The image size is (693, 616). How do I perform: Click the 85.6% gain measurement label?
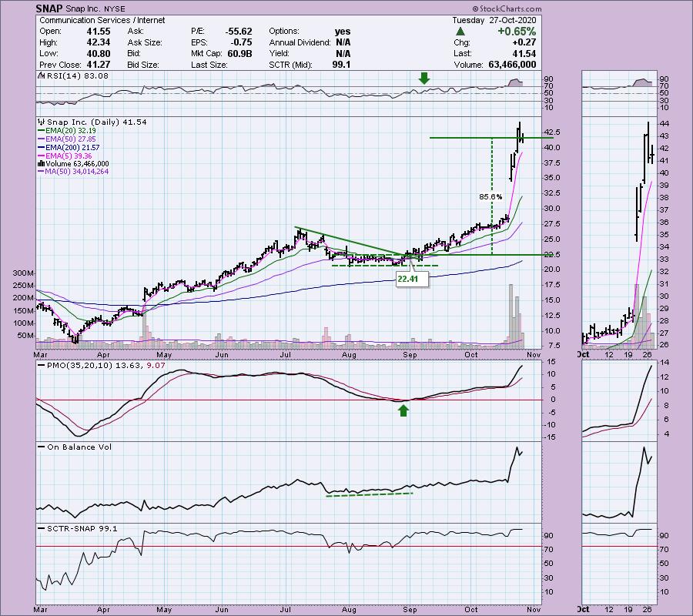point(490,196)
